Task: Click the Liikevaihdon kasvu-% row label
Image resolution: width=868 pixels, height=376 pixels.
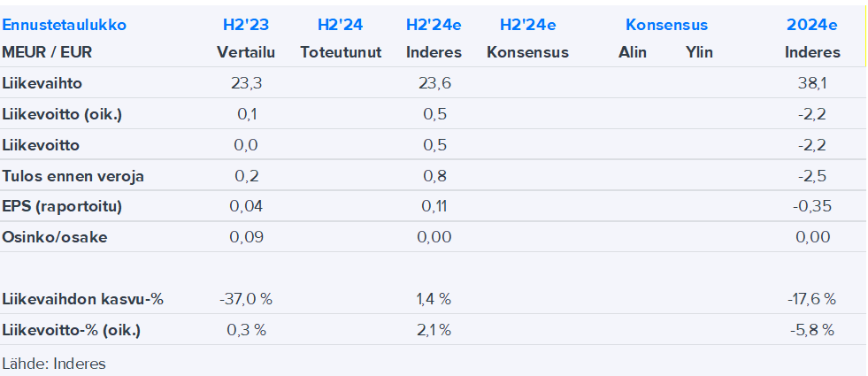Action: [x=83, y=299]
